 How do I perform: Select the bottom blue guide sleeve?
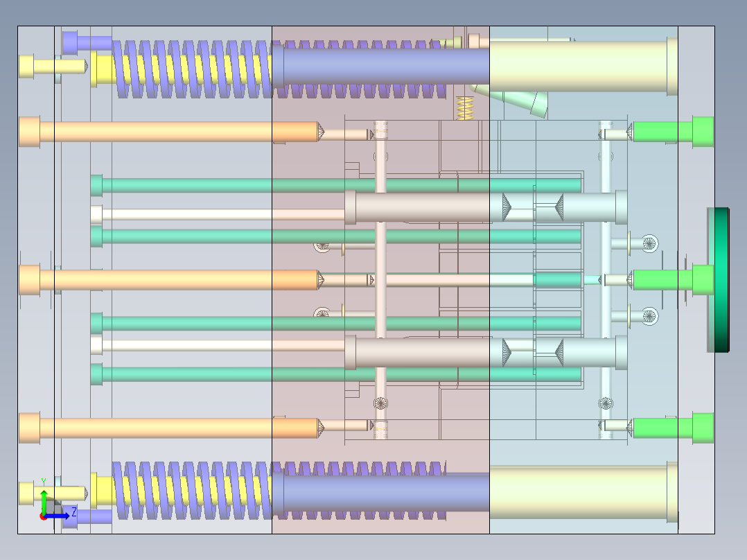380,491
